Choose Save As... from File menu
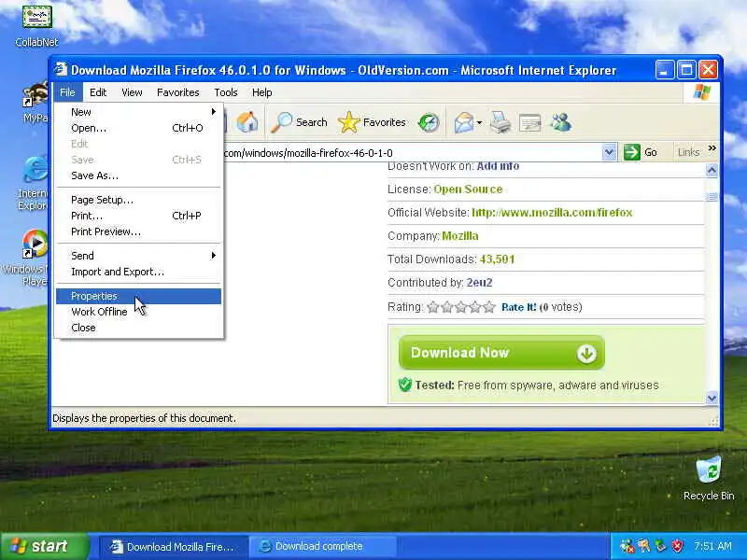The width and height of the screenshot is (747, 560). [x=138, y=175]
